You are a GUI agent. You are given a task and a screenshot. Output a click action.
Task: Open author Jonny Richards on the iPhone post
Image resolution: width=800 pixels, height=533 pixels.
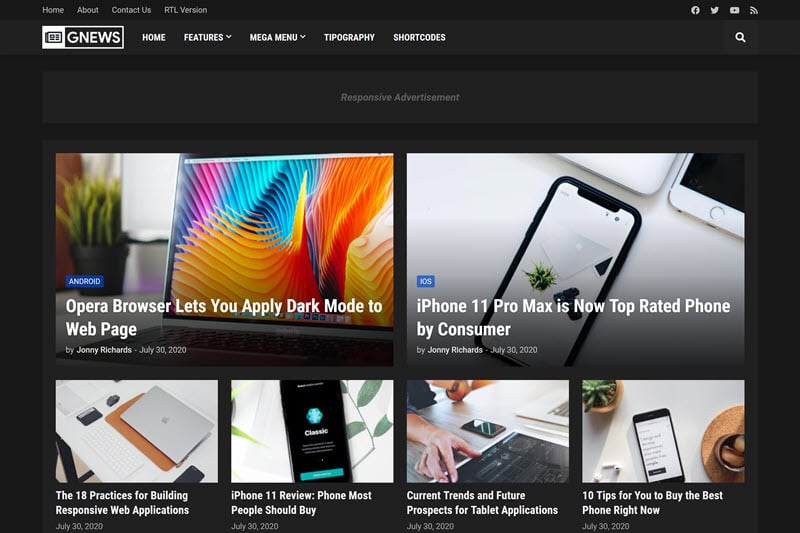[455, 350]
